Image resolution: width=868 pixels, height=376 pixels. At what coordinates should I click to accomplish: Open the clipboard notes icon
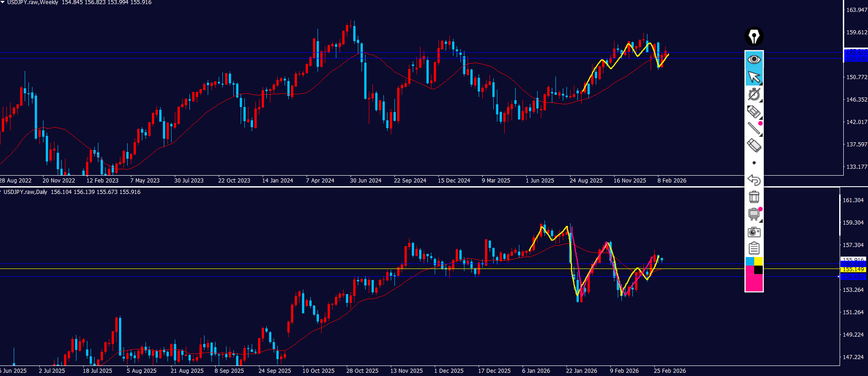pos(754,248)
